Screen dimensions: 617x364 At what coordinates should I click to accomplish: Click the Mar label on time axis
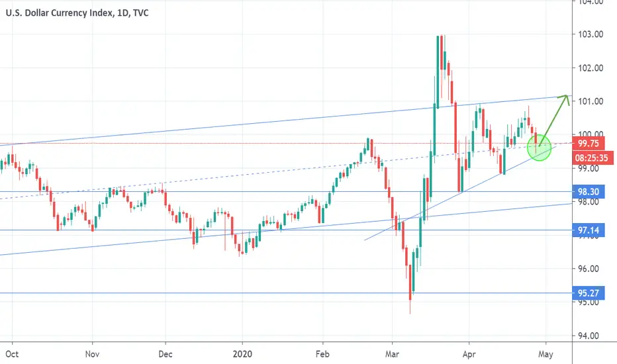(x=392, y=354)
